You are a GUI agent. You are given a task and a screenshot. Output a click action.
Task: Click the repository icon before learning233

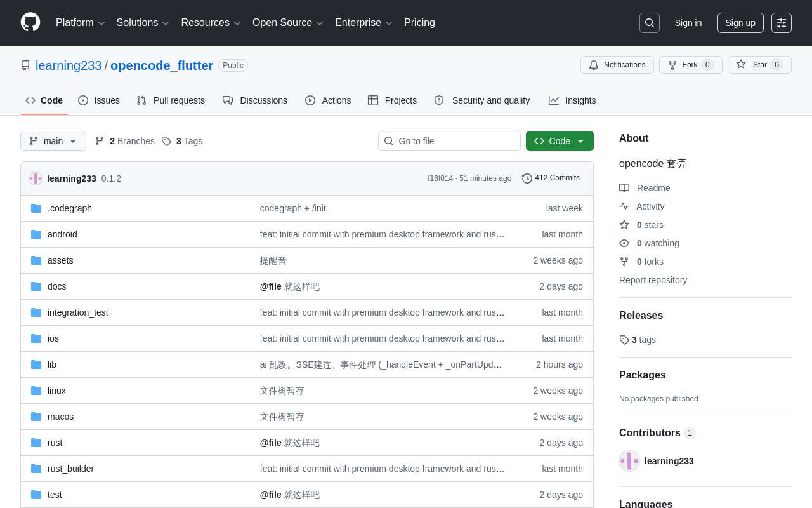25,65
